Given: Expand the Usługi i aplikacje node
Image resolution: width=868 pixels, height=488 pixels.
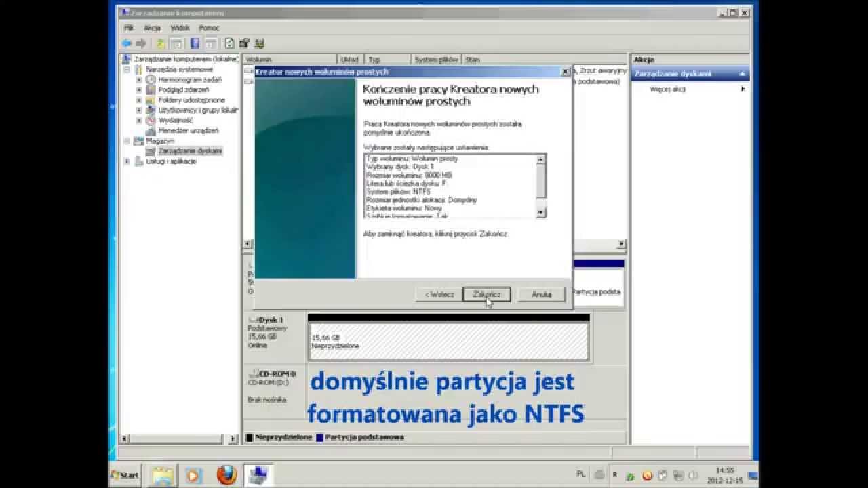Looking at the screenshot, I should tap(127, 161).
